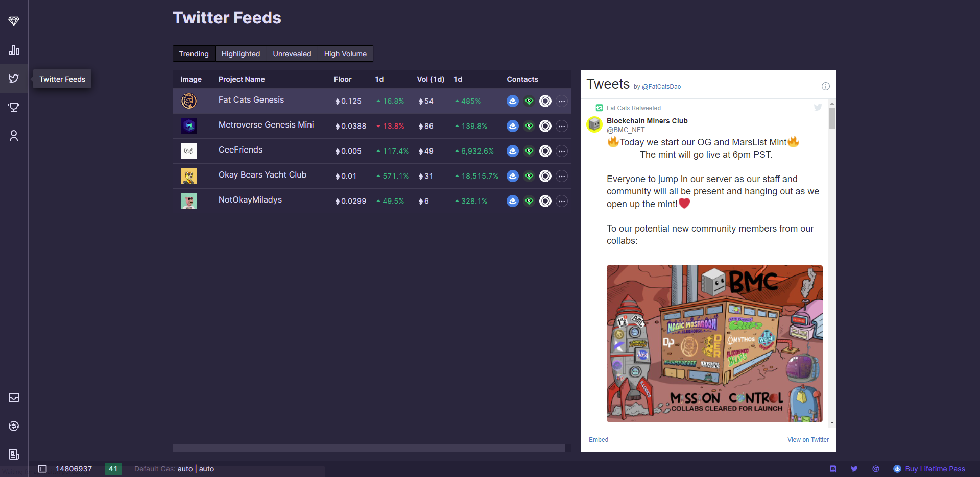This screenshot has height=477, width=980.
Task: Click green eye gem icon for Okay Bears Yacht Club
Action: click(529, 176)
